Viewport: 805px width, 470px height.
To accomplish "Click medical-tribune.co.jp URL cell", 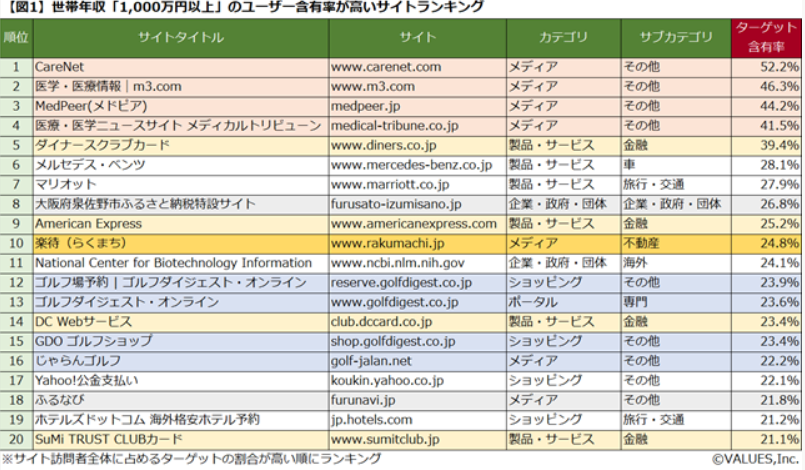I will (x=417, y=126).
